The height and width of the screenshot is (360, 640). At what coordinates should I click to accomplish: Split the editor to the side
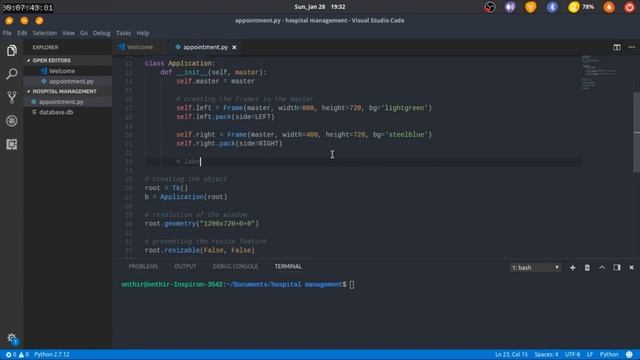[x=617, y=47]
